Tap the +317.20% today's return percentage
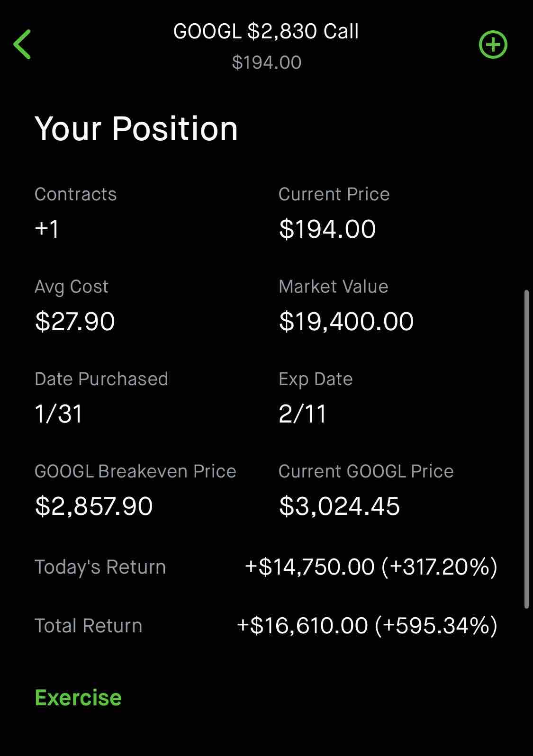 [x=440, y=567]
